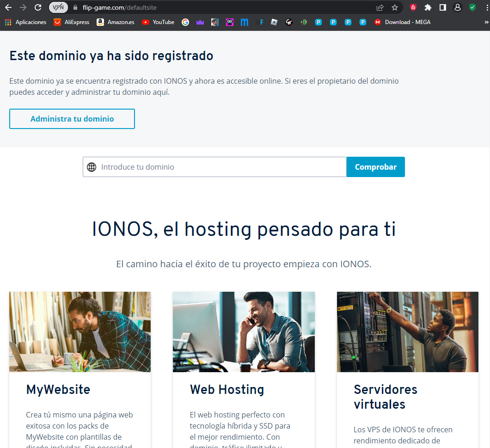Open the Roblox tilted-square bookmark icon
This screenshot has width=490, height=448.
[x=274, y=22]
